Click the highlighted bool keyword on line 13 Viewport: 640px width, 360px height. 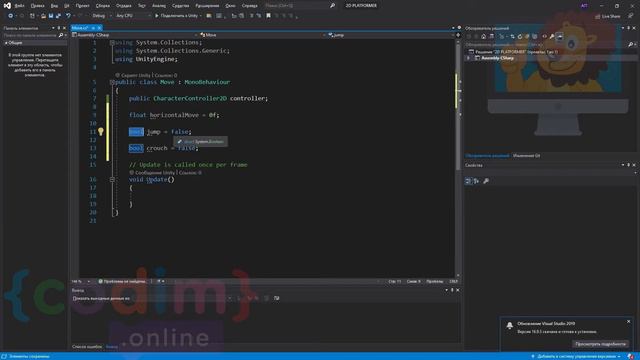(136, 148)
